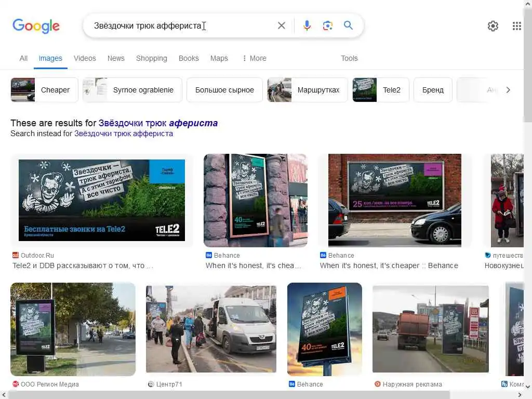532x399 pixels.
Task: Open 'Tele2 и DDB рассказывают о том' title
Action: coord(83,265)
